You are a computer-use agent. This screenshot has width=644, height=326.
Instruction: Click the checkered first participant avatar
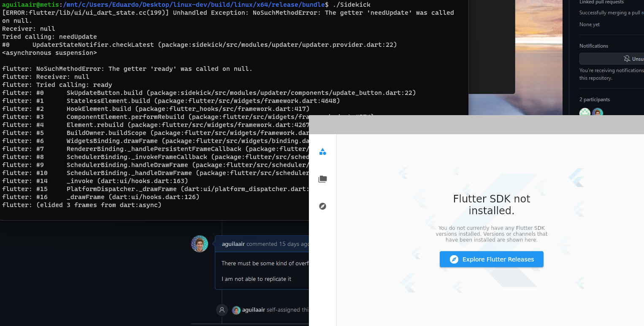tap(584, 113)
